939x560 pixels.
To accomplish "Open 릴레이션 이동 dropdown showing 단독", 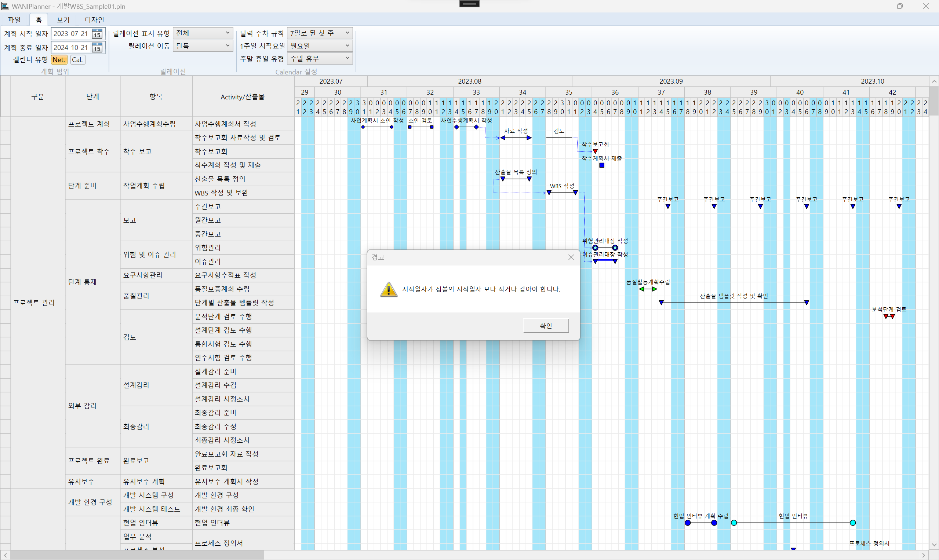I will pos(203,46).
